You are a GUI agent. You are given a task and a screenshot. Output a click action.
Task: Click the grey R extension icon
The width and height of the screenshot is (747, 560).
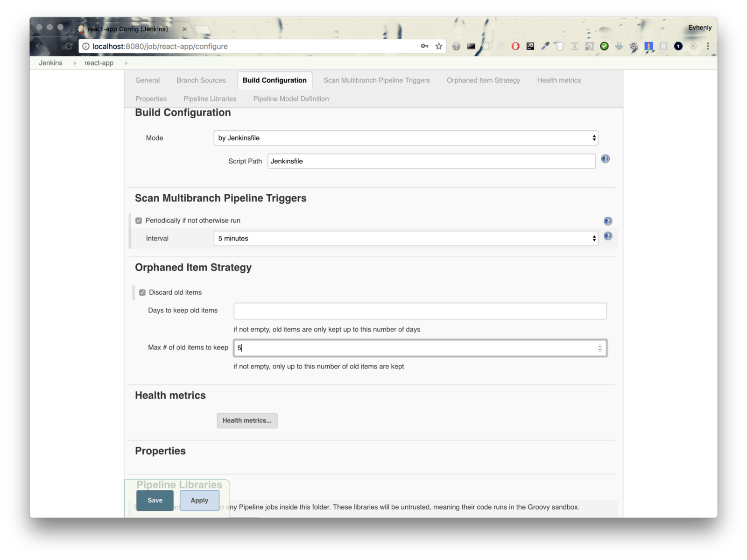click(663, 46)
